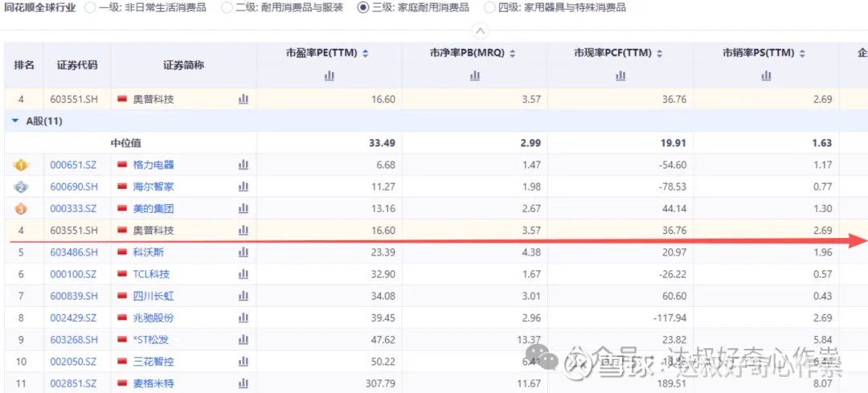Click bar chart icon for *ST松发

point(243,339)
